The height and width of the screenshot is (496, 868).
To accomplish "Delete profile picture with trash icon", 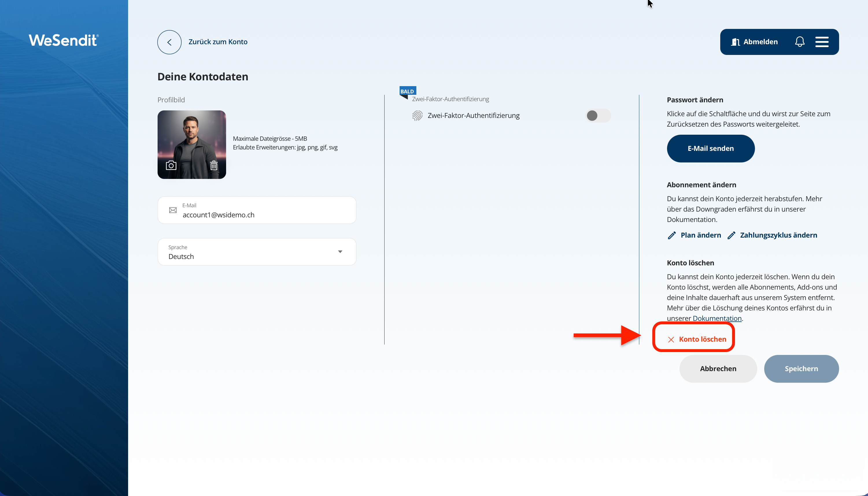I will 214,166.
